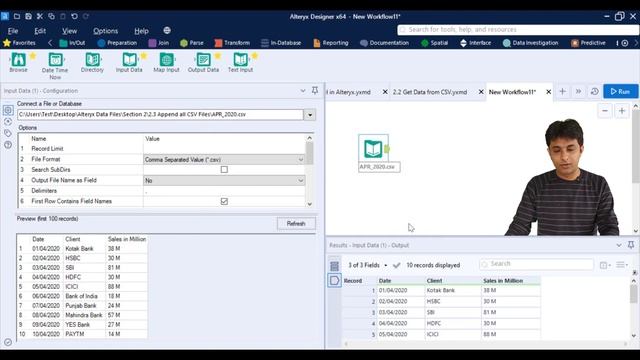
Task: Select the Output Data tool
Action: pyautogui.click(x=203, y=62)
